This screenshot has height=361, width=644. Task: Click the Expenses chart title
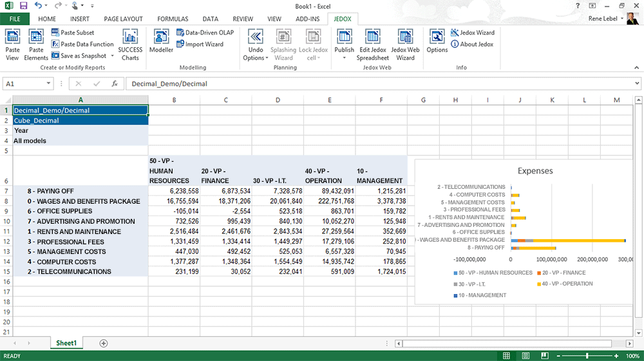[535, 171]
